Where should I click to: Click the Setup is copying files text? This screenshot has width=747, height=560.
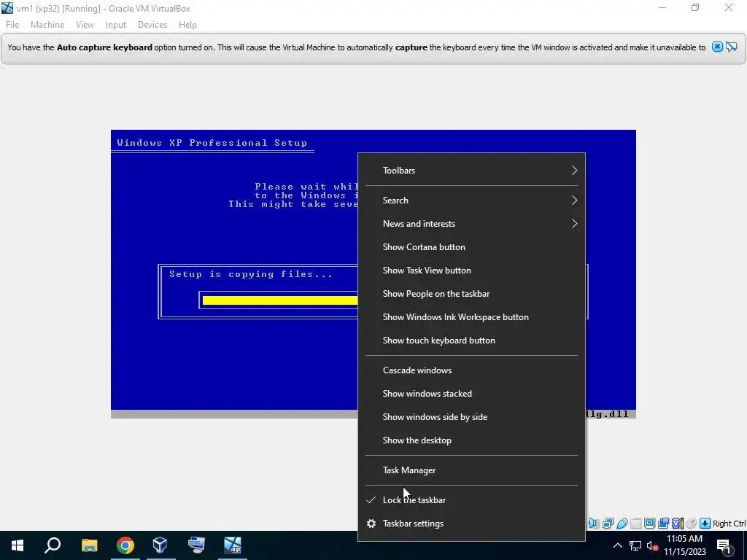point(251,274)
